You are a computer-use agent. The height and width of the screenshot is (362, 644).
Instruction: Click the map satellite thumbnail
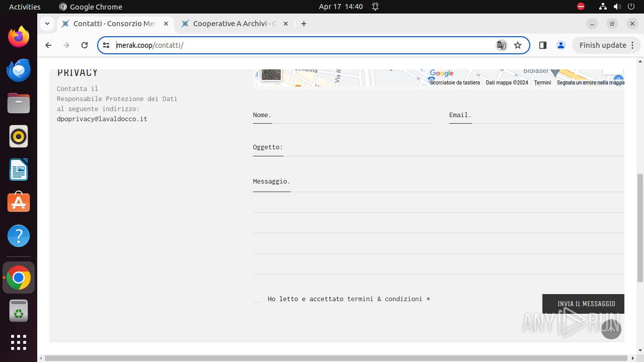pyautogui.click(x=271, y=74)
